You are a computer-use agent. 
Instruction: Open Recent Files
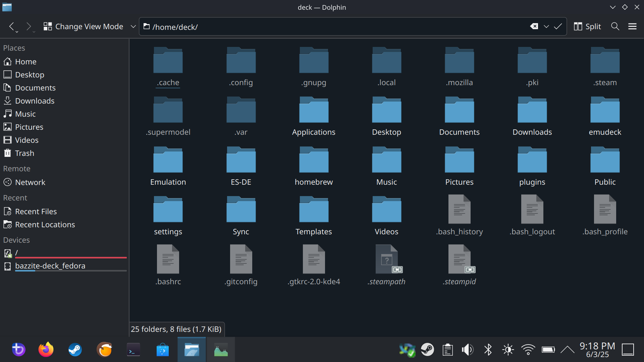click(64, 212)
